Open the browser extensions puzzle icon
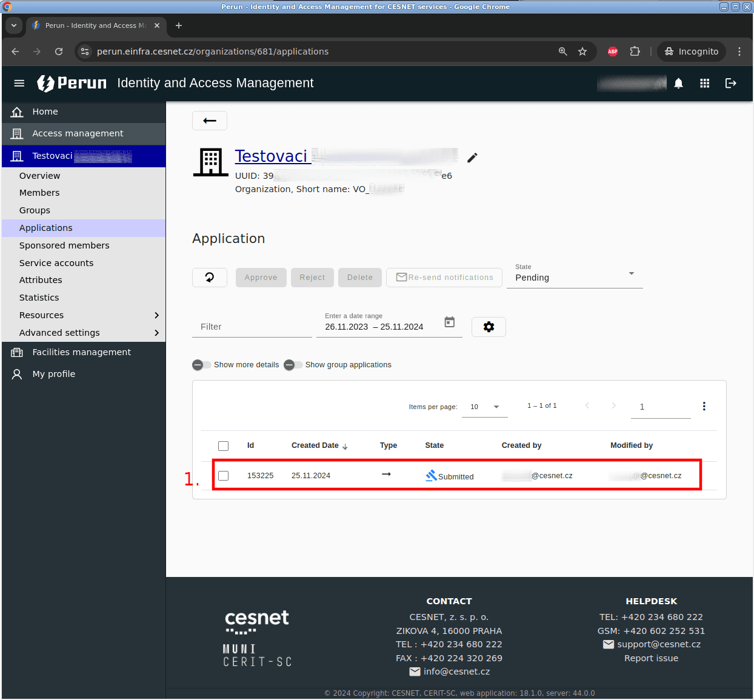The width and height of the screenshot is (754, 700). [x=635, y=52]
